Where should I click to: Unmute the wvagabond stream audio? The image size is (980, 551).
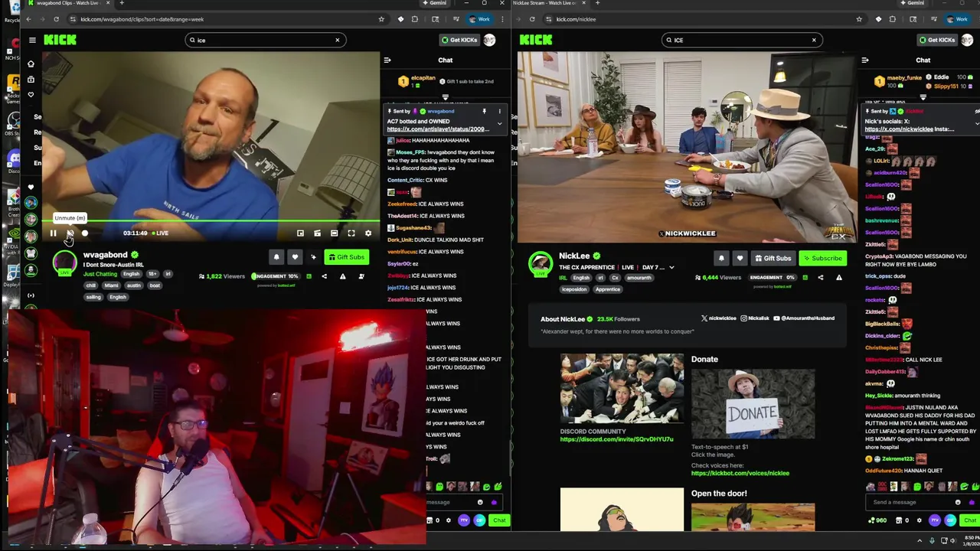[70, 233]
